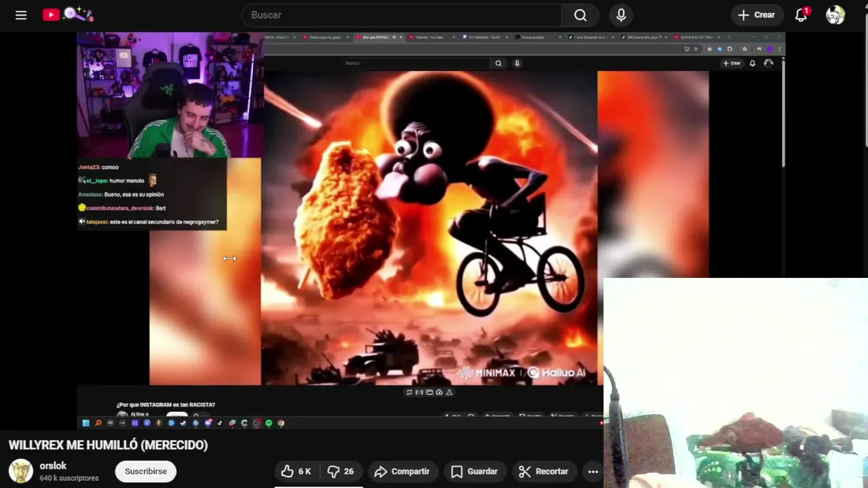Focus the Buscar search field
868x488 pixels.
(x=401, y=15)
